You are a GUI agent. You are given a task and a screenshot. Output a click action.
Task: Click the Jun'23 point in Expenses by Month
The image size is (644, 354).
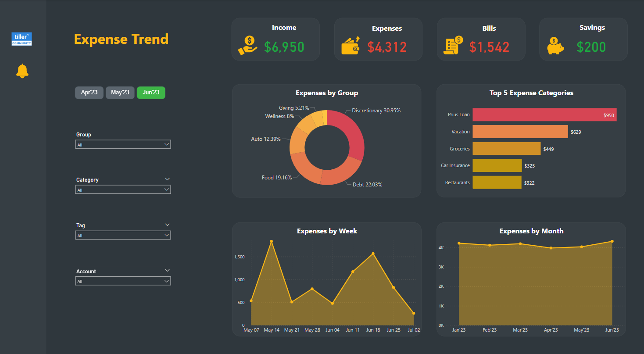(x=612, y=241)
